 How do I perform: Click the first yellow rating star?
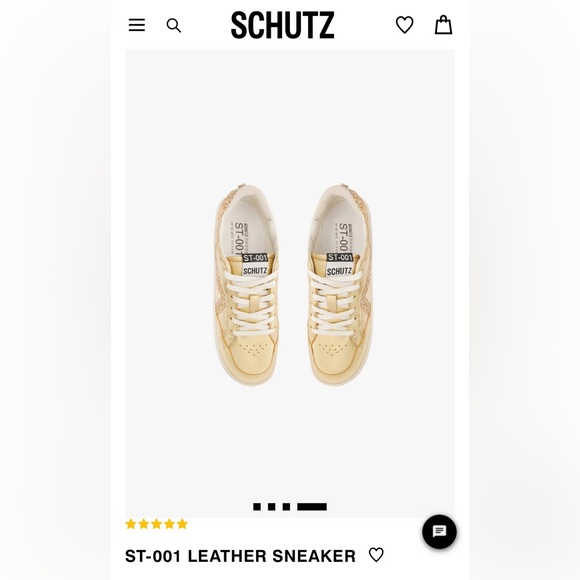click(131, 524)
